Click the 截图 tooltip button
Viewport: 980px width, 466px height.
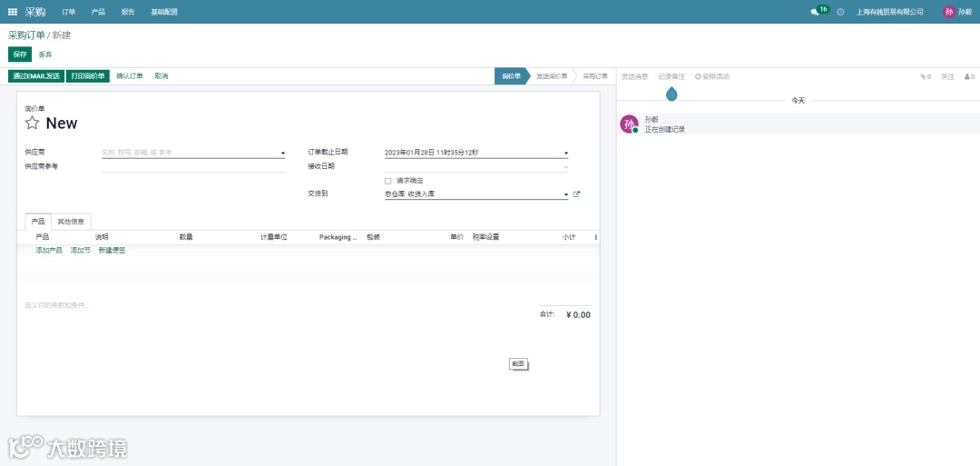pyautogui.click(x=518, y=364)
